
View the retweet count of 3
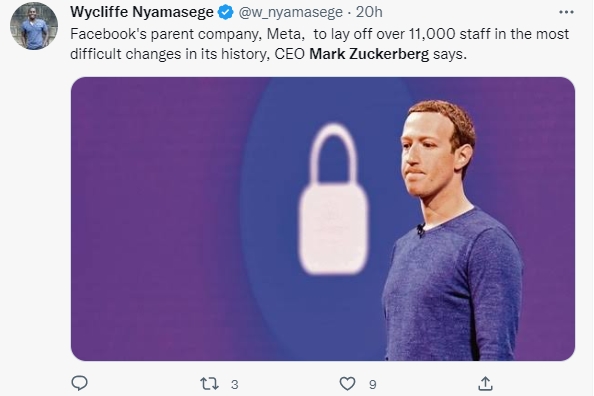click(234, 385)
